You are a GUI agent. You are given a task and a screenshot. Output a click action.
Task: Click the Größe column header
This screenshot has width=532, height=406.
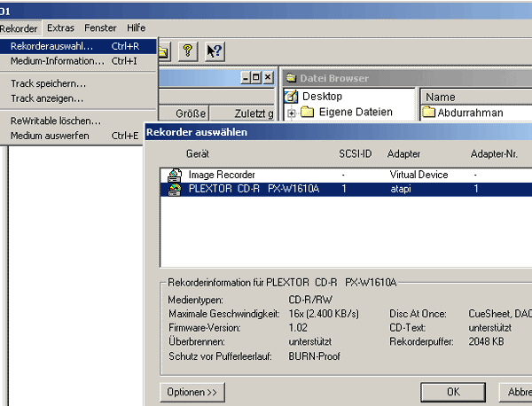(184, 113)
